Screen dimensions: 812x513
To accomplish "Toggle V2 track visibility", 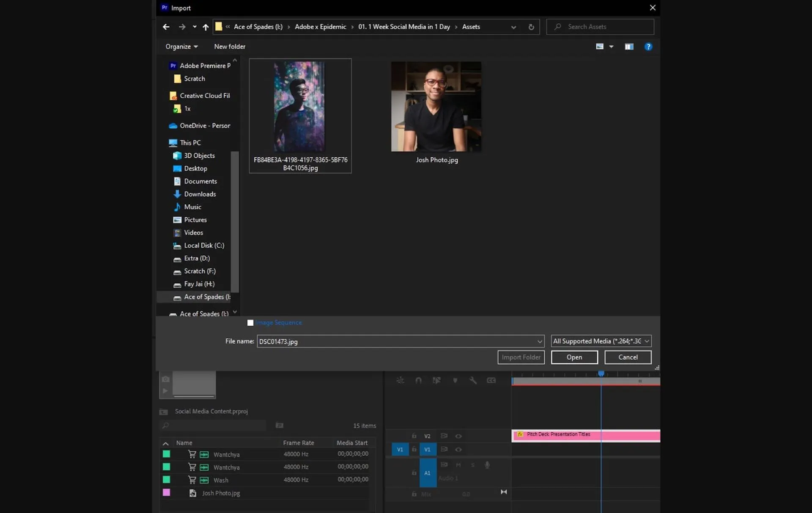I will [458, 436].
